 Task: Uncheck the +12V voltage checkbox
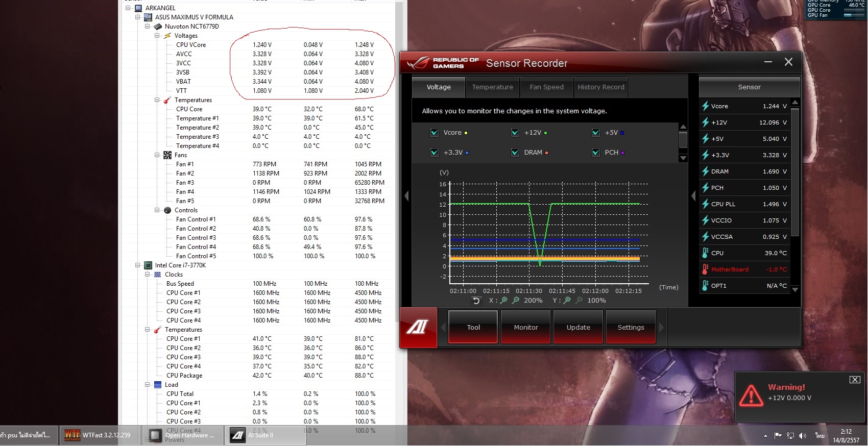tap(515, 133)
